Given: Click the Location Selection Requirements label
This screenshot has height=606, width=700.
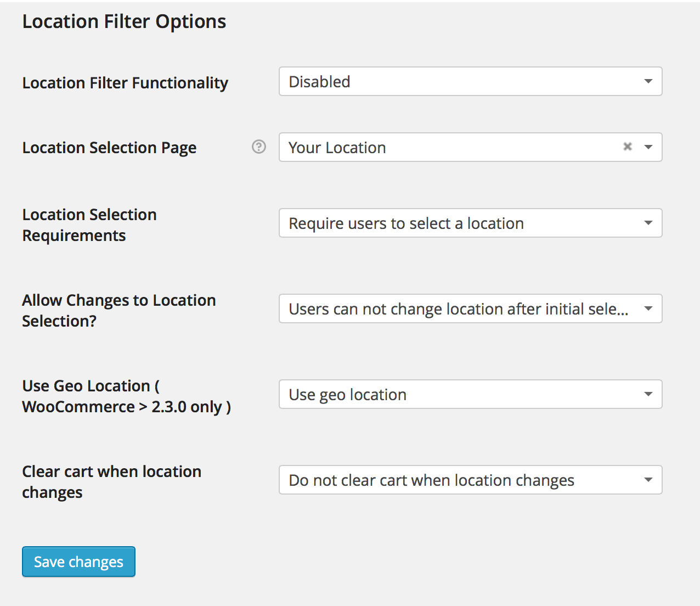Looking at the screenshot, I should pos(89,224).
